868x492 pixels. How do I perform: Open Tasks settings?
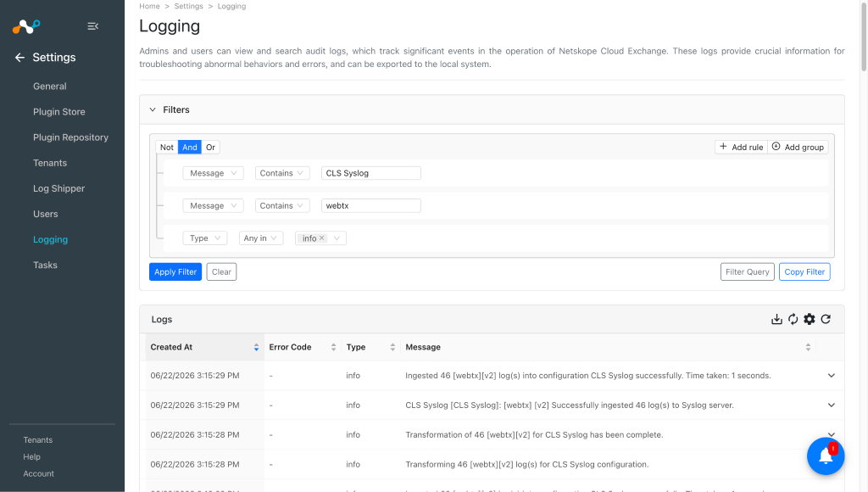click(x=46, y=265)
